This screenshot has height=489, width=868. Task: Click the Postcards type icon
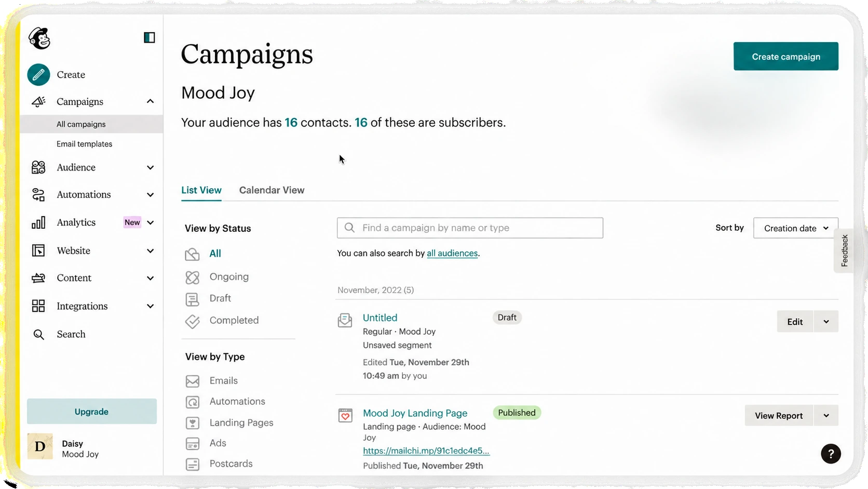point(192,464)
